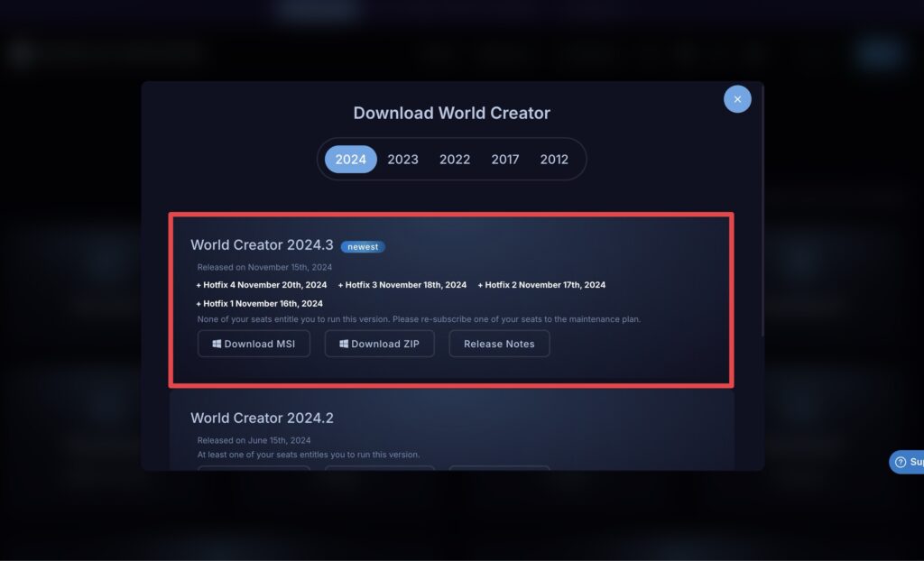This screenshot has width=924, height=561.
Task: Click "Released on November 15th, 2024" text
Action: click(264, 267)
